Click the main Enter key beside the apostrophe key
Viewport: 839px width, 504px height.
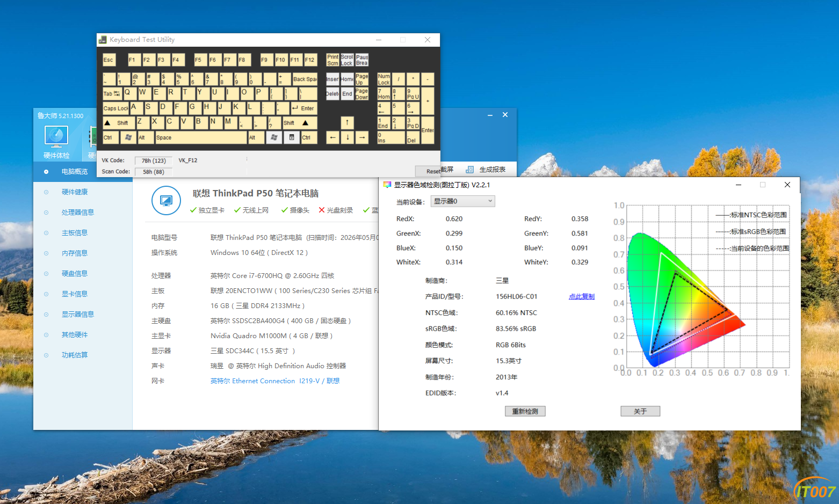pyautogui.click(x=303, y=108)
